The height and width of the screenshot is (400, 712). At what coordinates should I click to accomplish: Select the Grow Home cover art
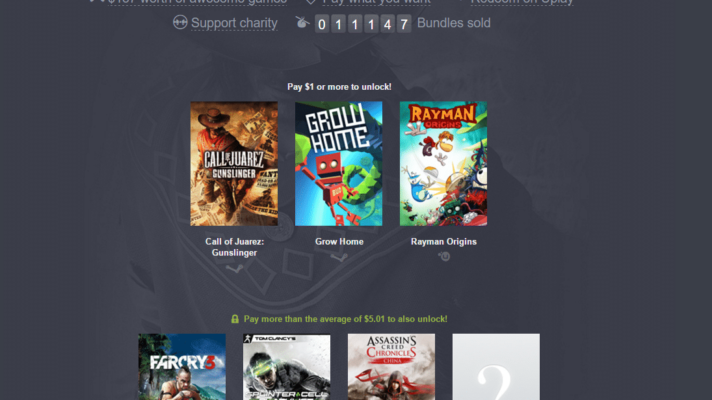point(339,163)
